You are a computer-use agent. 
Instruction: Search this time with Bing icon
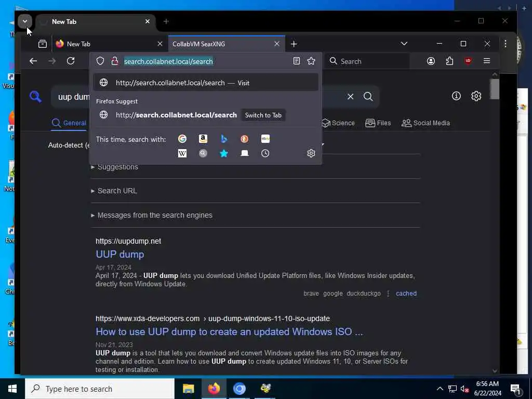pos(223,139)
